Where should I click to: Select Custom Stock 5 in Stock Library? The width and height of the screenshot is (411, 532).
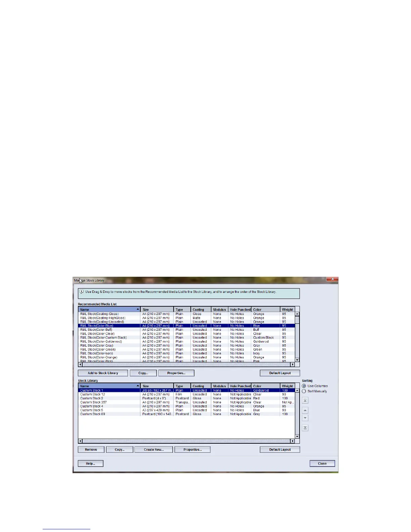point(187,410)
